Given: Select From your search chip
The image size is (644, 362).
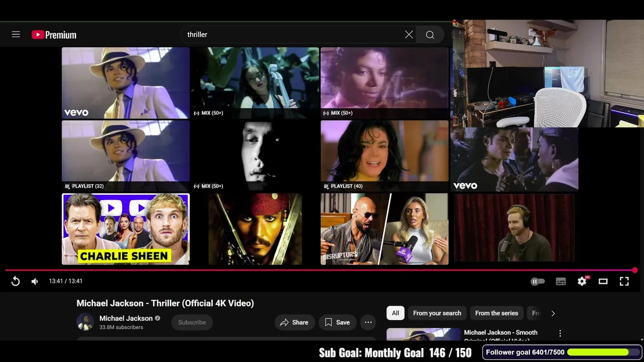Looking at the screenshot, I should click(x=437, y=313).
